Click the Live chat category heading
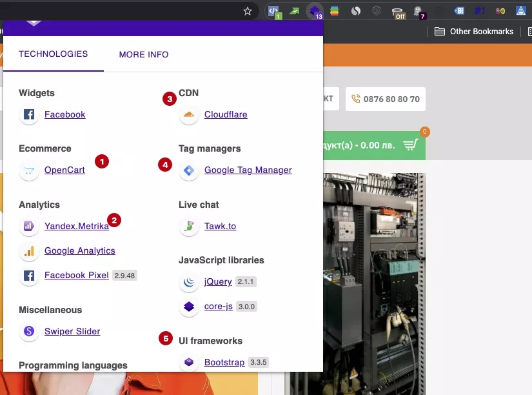532x395 pixels. click(x=199, y=205)
